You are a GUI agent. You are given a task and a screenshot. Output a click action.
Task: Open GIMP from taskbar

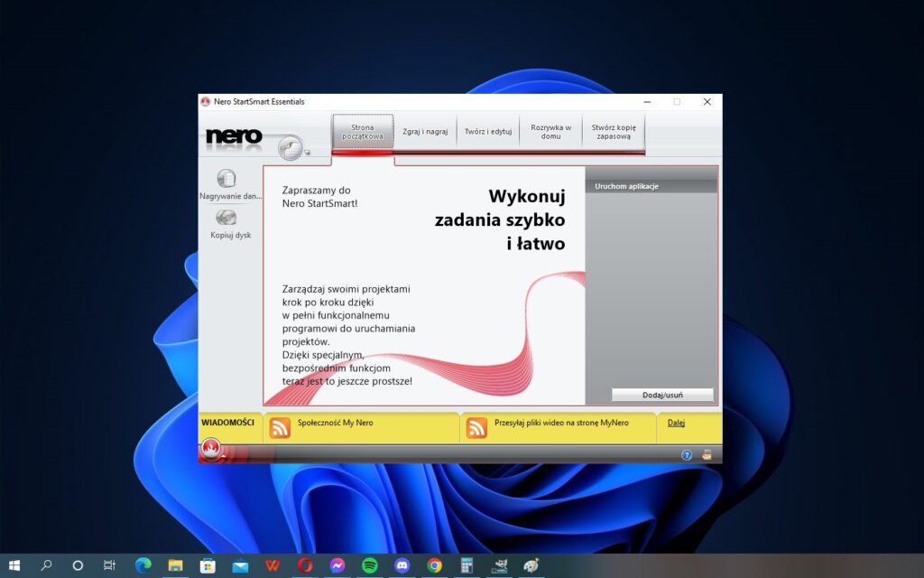(x=500, y=565)
